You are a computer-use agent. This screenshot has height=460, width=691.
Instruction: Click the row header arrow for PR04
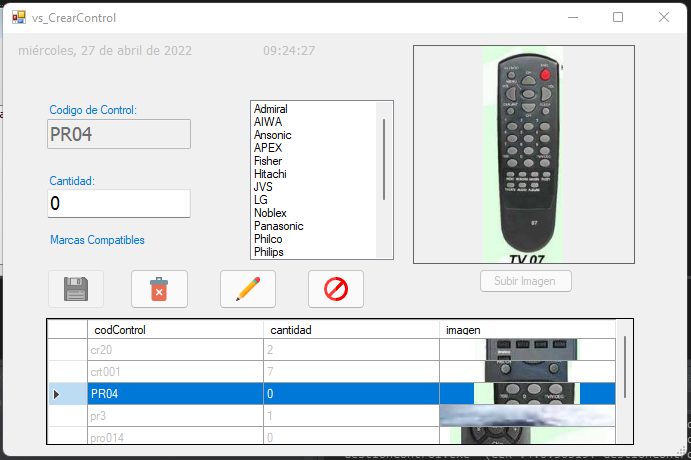[67, 394]
